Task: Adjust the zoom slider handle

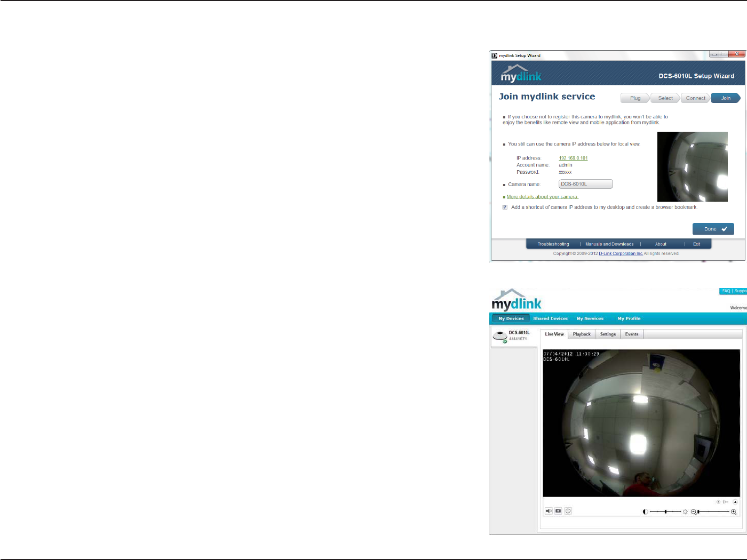Action: coord(698,512)
